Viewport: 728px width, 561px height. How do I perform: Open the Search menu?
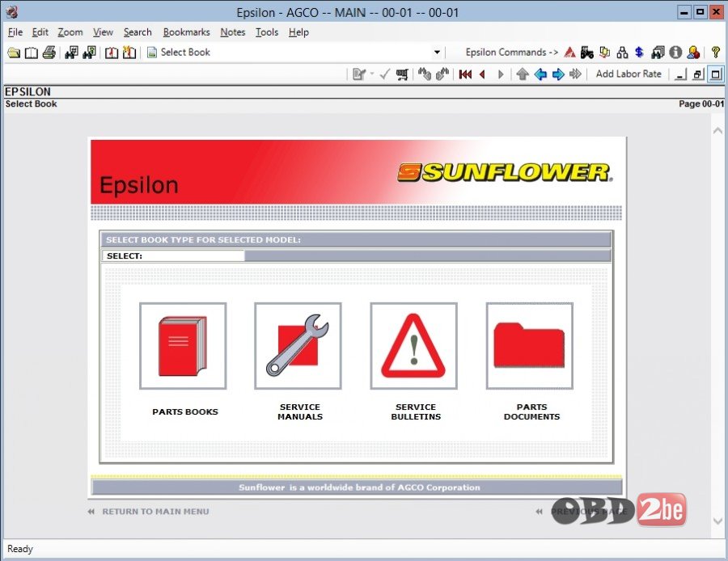click(x=138, y=32)
